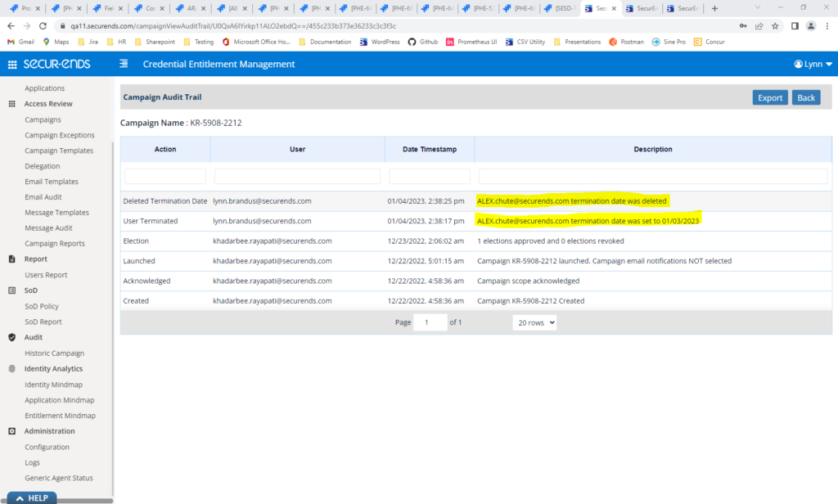The image size is (838, 504).
Task: Open the CSV Utility bookmark
Action: tap(525, 42)
